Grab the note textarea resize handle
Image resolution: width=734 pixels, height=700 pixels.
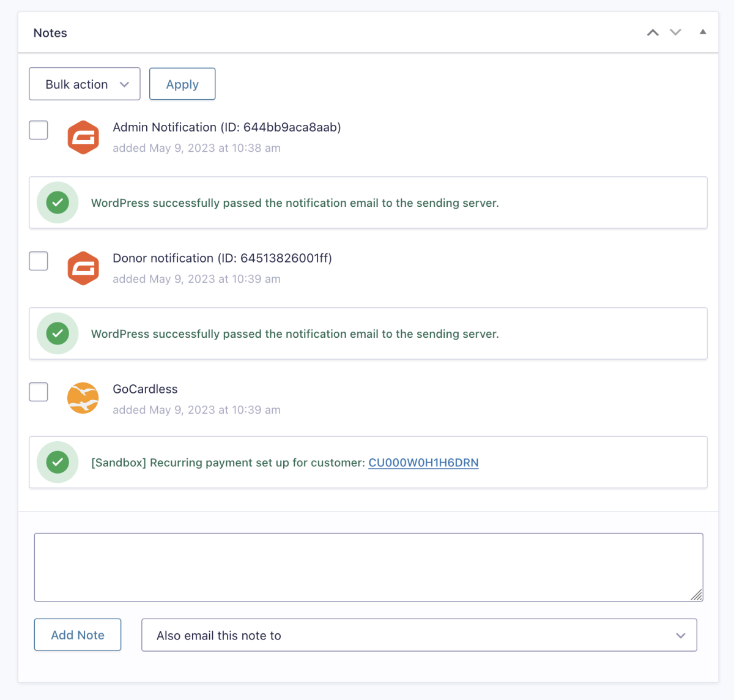(696, 595)
